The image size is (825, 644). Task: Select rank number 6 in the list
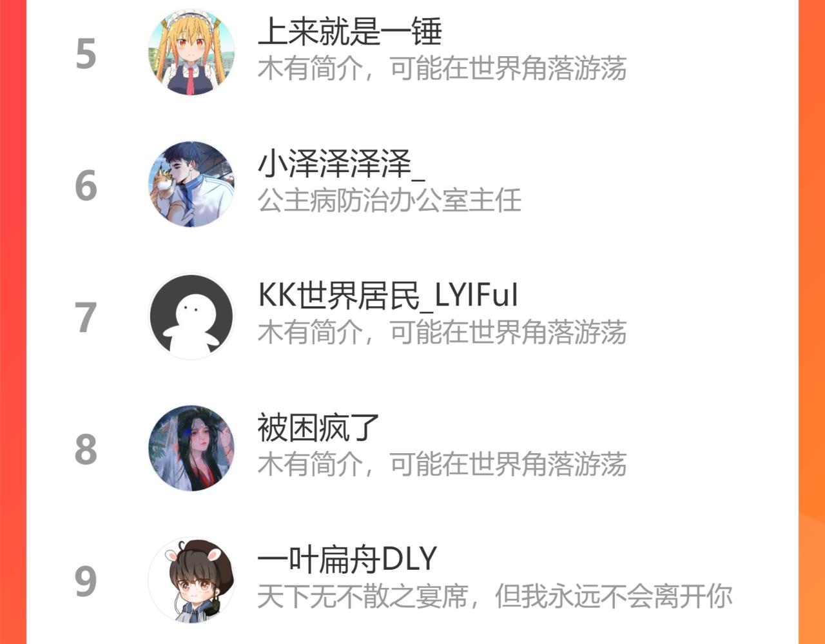click(x=86, y=186)
